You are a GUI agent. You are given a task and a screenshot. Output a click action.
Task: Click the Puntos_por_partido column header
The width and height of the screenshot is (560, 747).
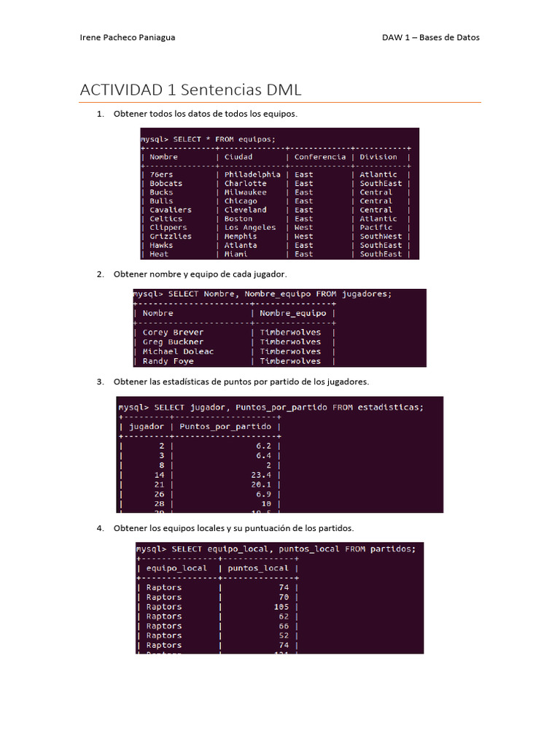click(x=225, y=427)
